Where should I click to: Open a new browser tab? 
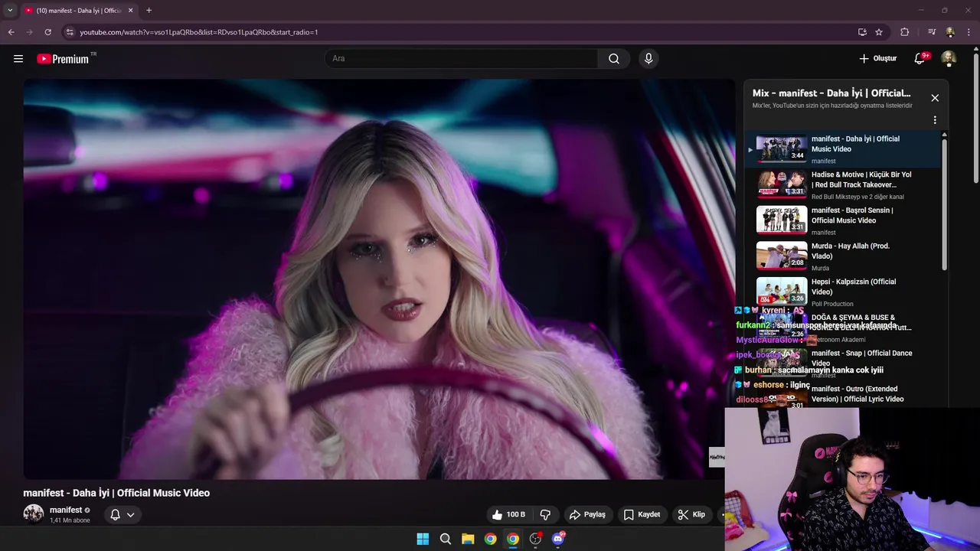(x=149, y=10)
